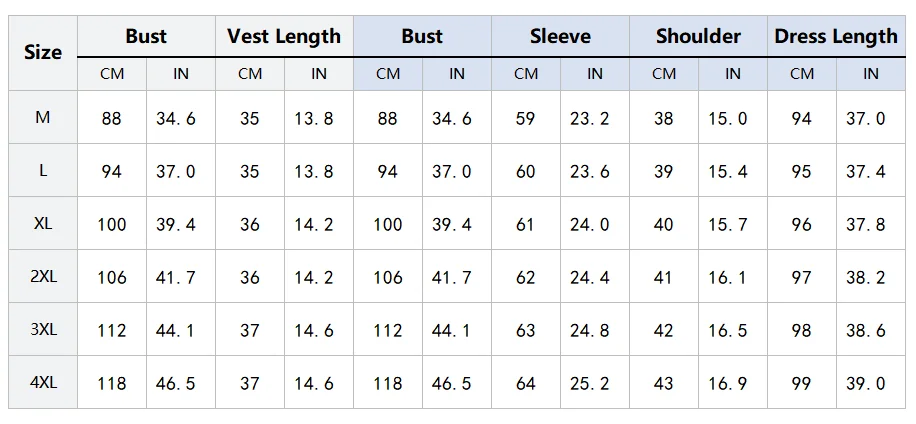
Task: Click the 38.2 dress length inches cell
Action: click(870, 277)
